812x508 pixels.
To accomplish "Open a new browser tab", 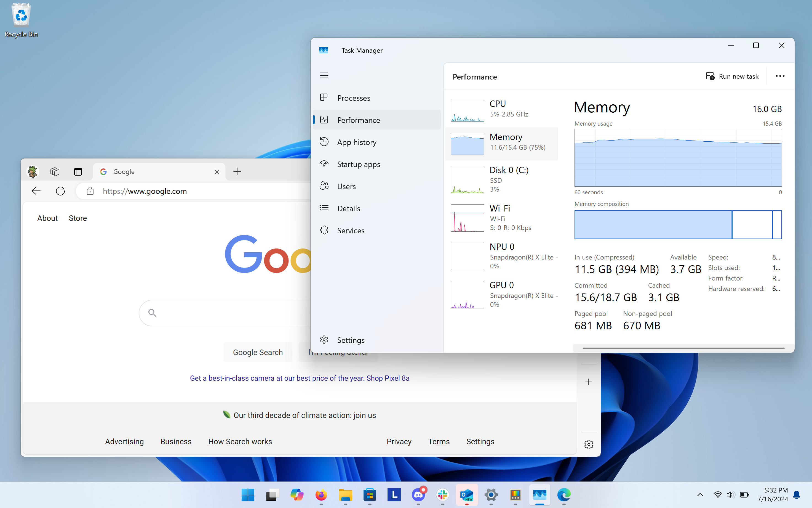I will 237,172.
